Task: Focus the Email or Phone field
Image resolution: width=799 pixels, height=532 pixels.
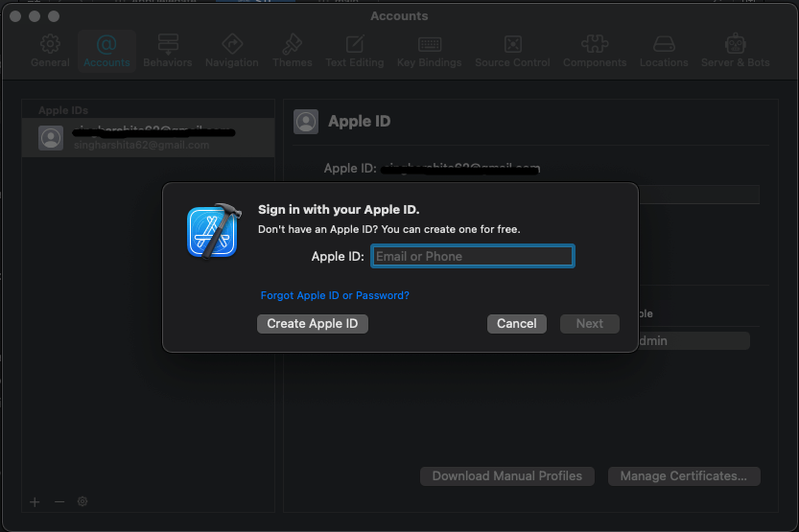Action: point(473,256)
